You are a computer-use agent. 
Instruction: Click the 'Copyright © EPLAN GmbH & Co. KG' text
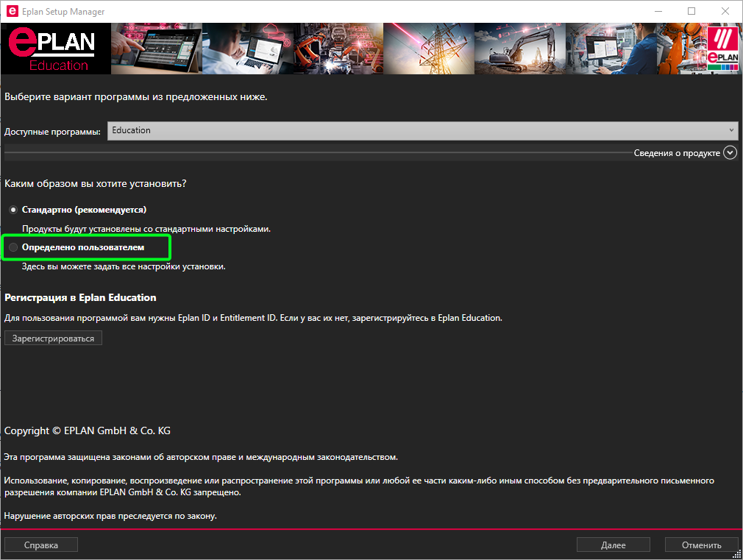[x=88, y=430]
